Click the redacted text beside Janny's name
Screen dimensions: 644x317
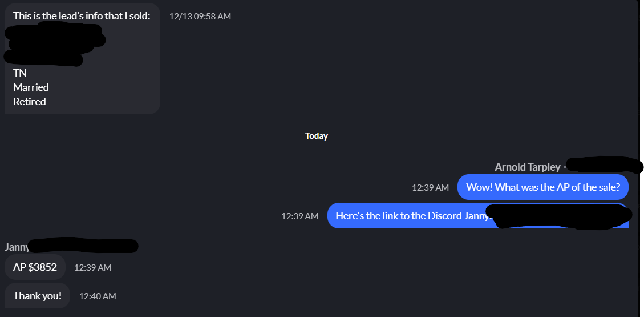(x=83, y=246)
